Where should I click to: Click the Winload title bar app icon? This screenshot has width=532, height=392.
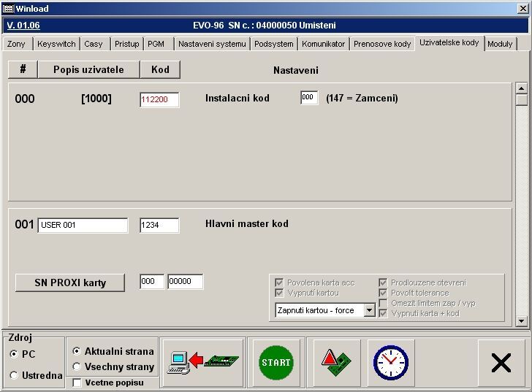pyautogui.click(x=8, y=9)
